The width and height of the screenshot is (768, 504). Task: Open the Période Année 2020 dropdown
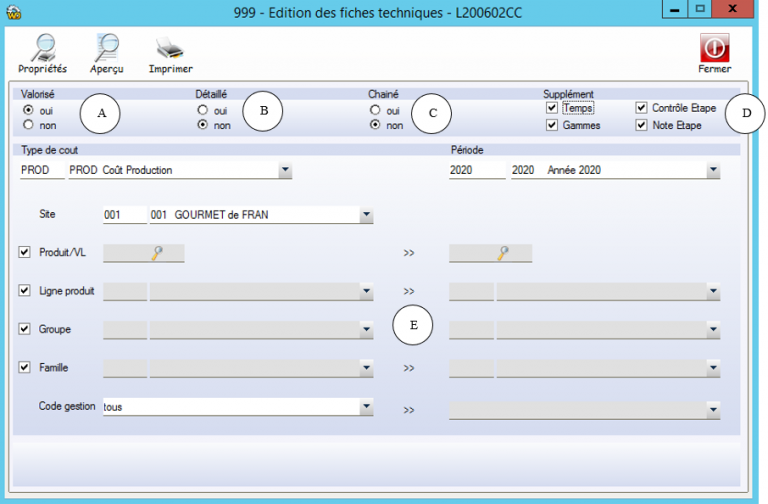(713, 171)
